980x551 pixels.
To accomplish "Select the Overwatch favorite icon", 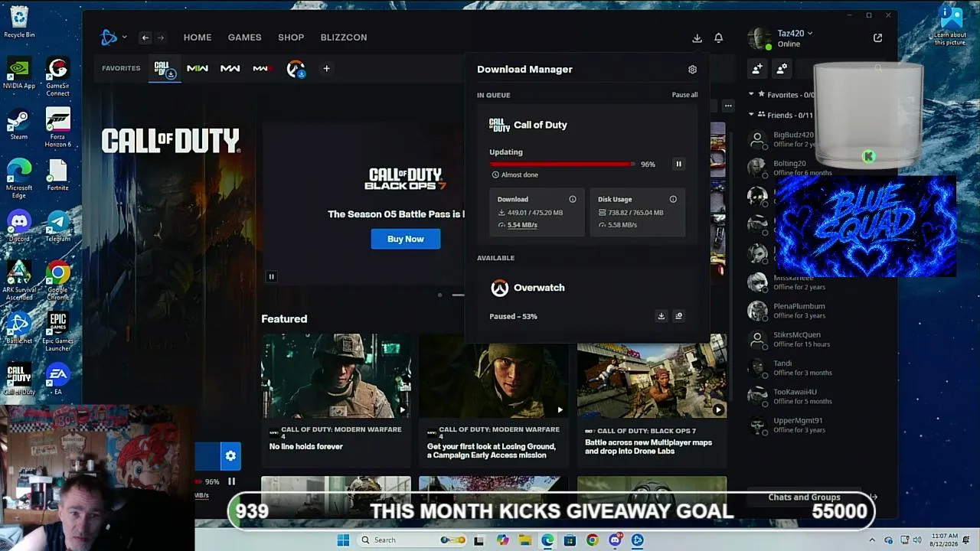I will click(296, 69).
